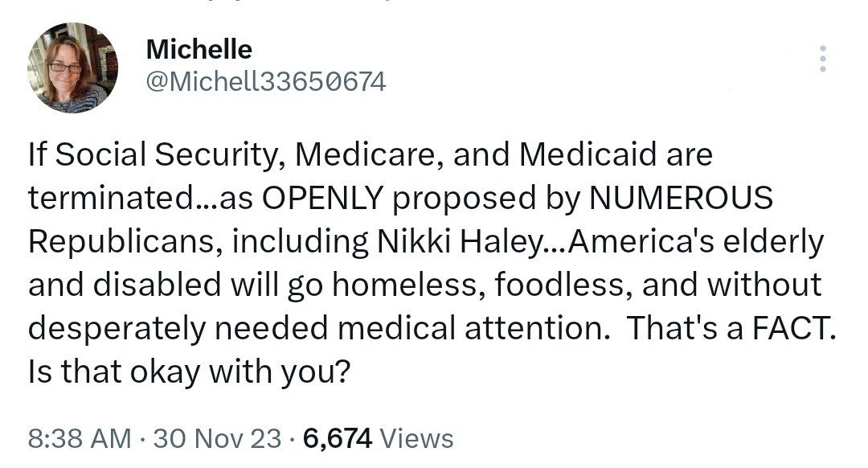Click the word foodless in the tweet
This screenshot has height=468, width=868.
562,285
